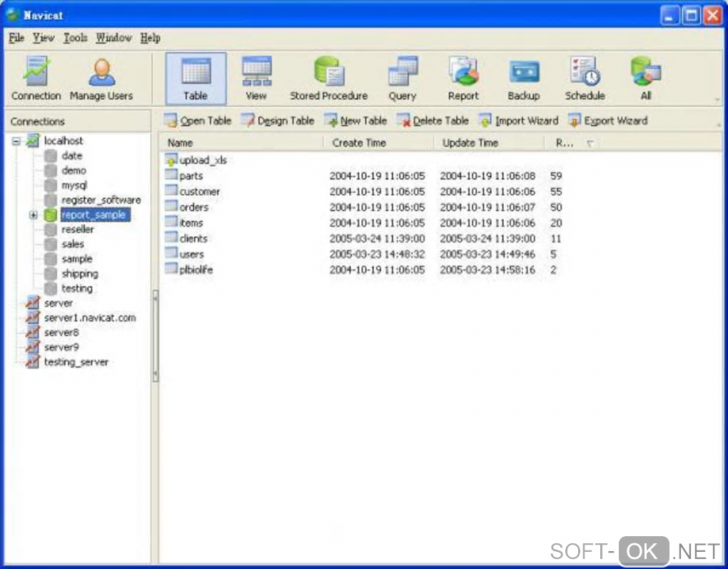Select the sample database
Viewport: 728px width, 569px height.
tap(76, 258)
